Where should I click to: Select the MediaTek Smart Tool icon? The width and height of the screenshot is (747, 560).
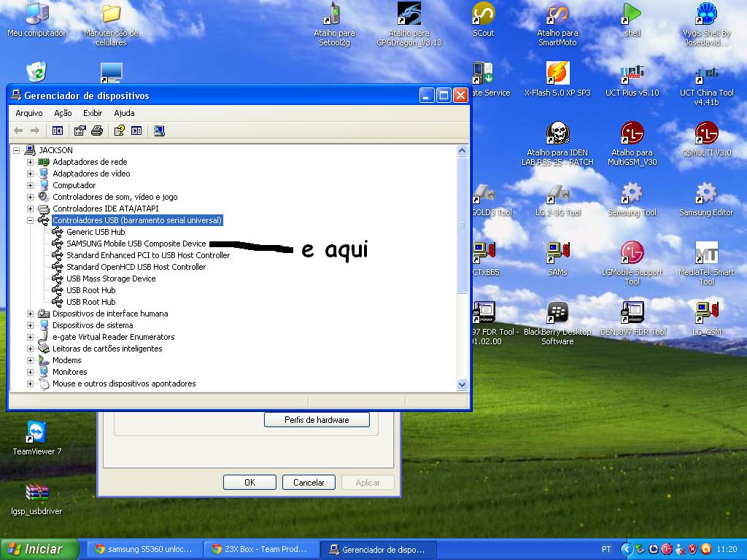(706, 264)
